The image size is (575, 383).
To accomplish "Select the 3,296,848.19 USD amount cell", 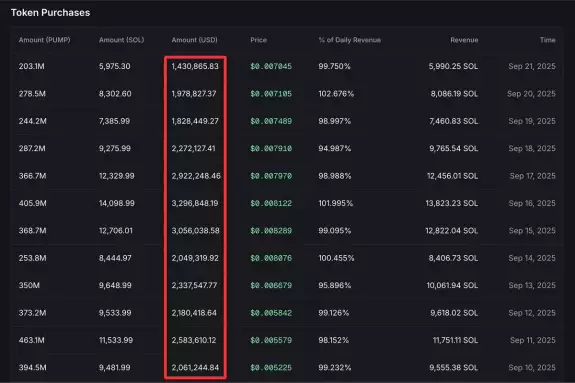I will click(x=195, y=203).
